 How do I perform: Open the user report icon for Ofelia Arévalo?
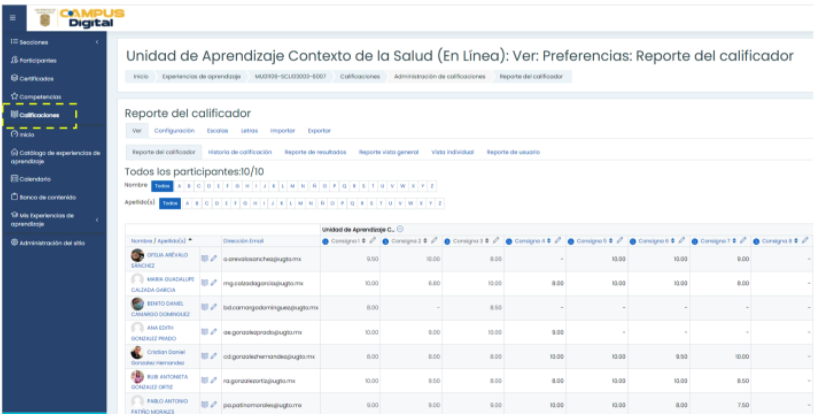[205, 259]
